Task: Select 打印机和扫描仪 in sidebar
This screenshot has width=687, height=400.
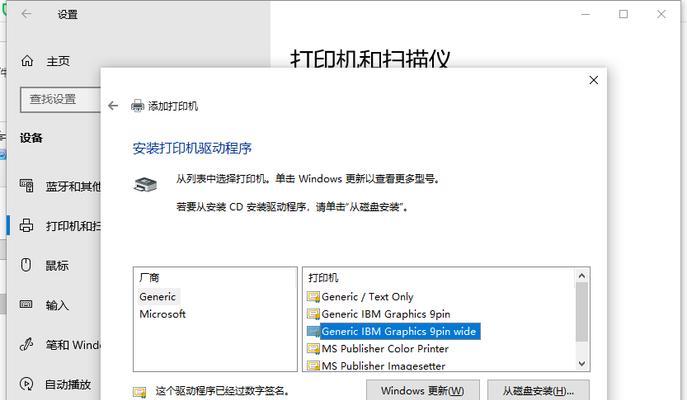Action: click(x=73, y=226)
